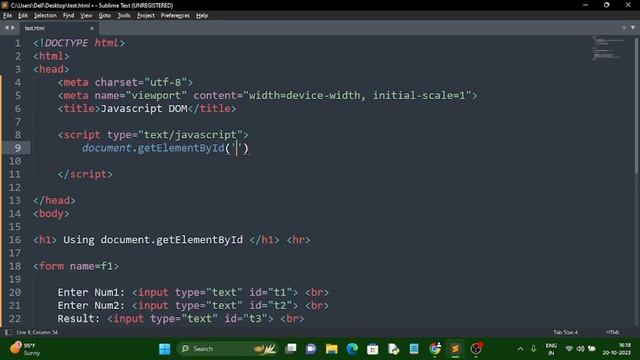Open the Edit menu
Viewport: 640px width, 360px height.
[23, 16]
